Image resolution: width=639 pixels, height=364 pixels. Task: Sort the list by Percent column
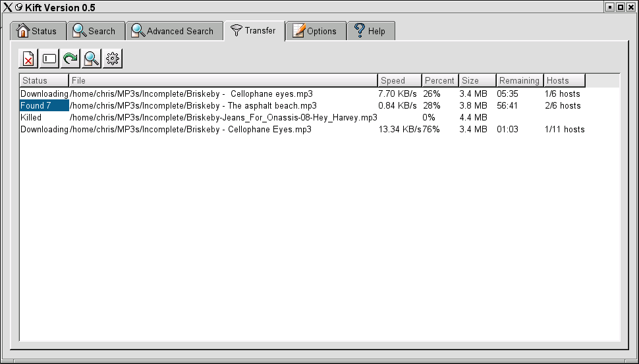click(439, 80)
